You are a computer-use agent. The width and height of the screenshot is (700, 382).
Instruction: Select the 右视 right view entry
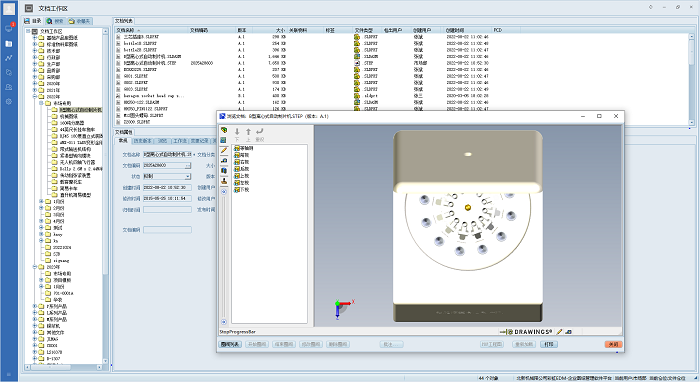coord(242,162)
